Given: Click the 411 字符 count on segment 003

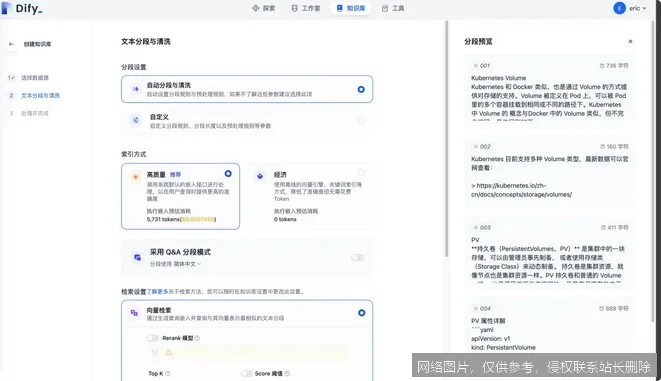Looking at the screenshot, I should [614, 228].
